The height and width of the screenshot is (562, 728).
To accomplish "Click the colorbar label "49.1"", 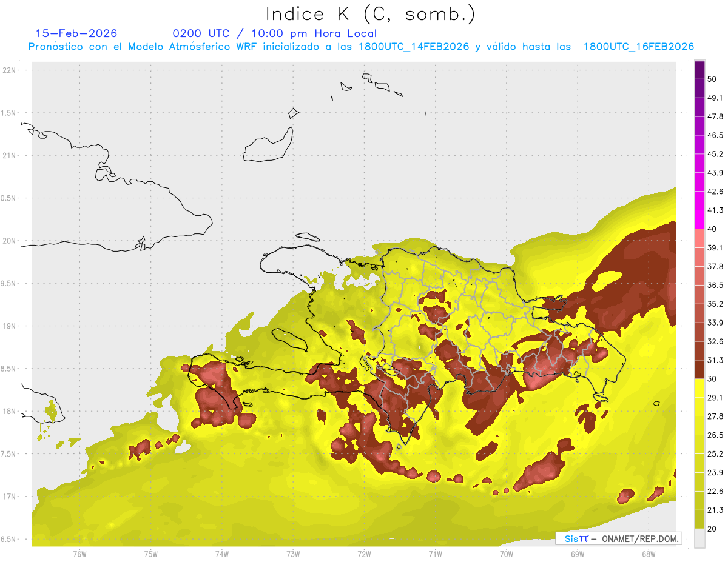I will (x=715, y=98).
